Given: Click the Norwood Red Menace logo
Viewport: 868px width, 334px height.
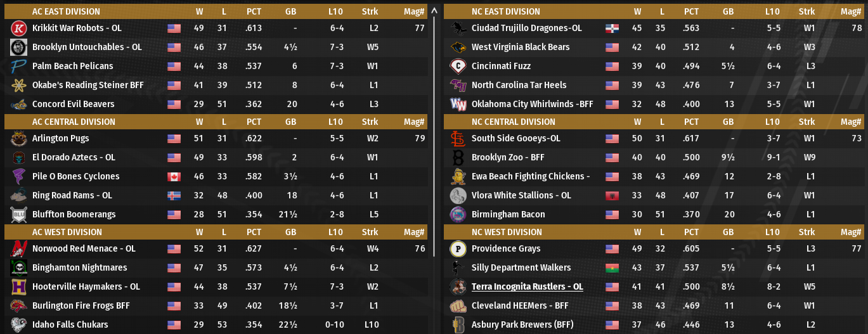Looking at the screenshot, I should (18, 249).
